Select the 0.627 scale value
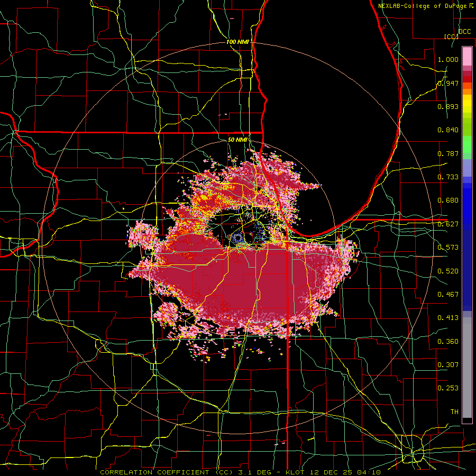This screenshot has width=476, height=476. [448, 224]
